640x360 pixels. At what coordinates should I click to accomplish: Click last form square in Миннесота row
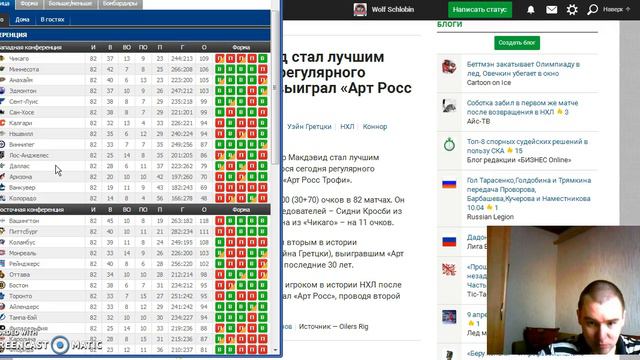(262, 69)
